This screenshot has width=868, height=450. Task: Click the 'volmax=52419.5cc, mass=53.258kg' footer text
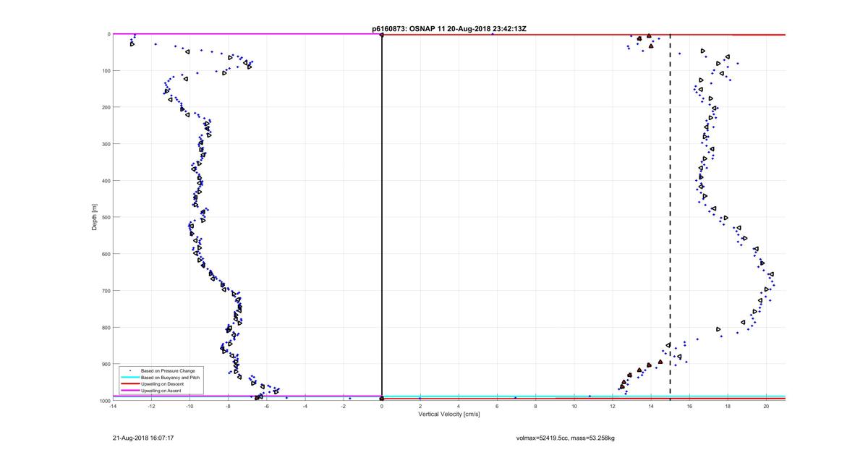click(x=566, y=438)
